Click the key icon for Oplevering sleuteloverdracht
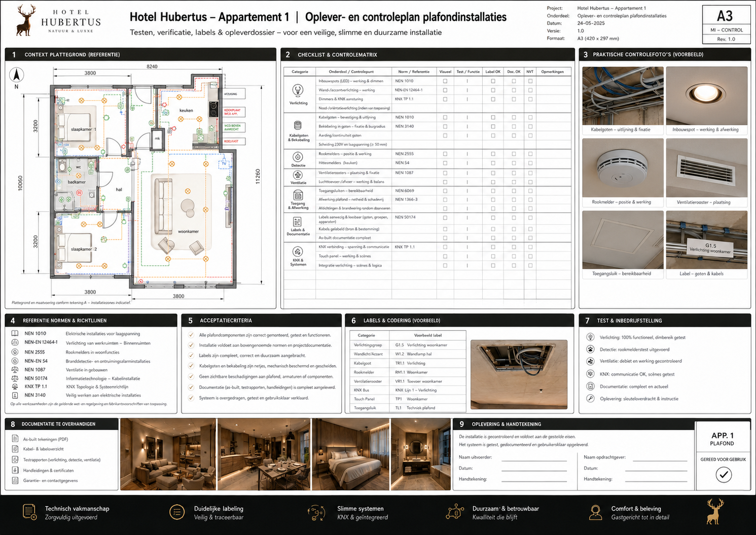This screenshot has height=535, width=756. point(590,399)
